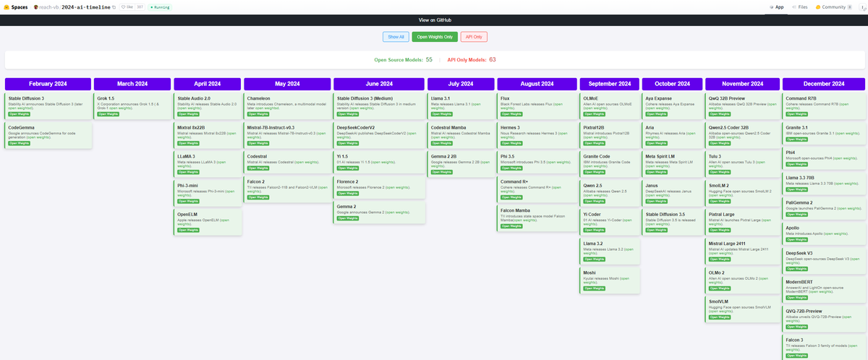This screenshot has height=360, width=868.
Task: Click Open Weights badge on Grok 1.5 card
Action: pos(108,114)
